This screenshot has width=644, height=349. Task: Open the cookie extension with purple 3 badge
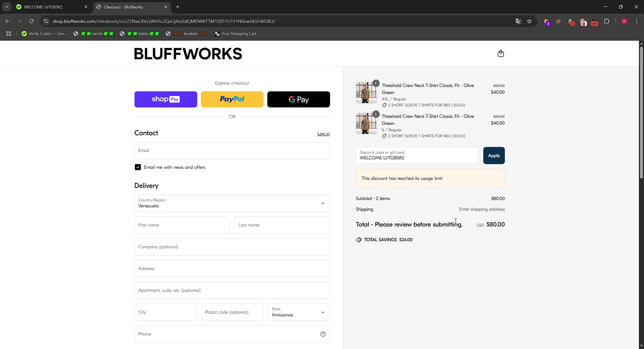pos(547,21)
